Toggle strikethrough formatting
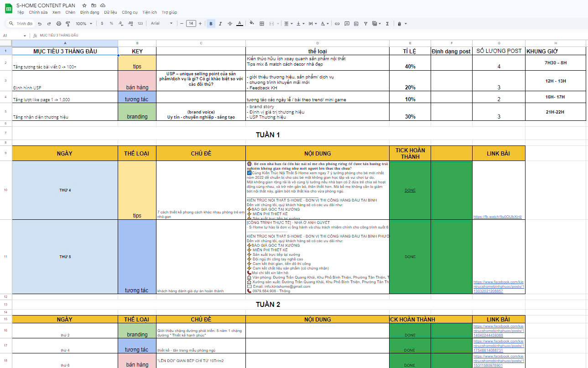This screenshot has height=368, width=588. click(229, 23)
